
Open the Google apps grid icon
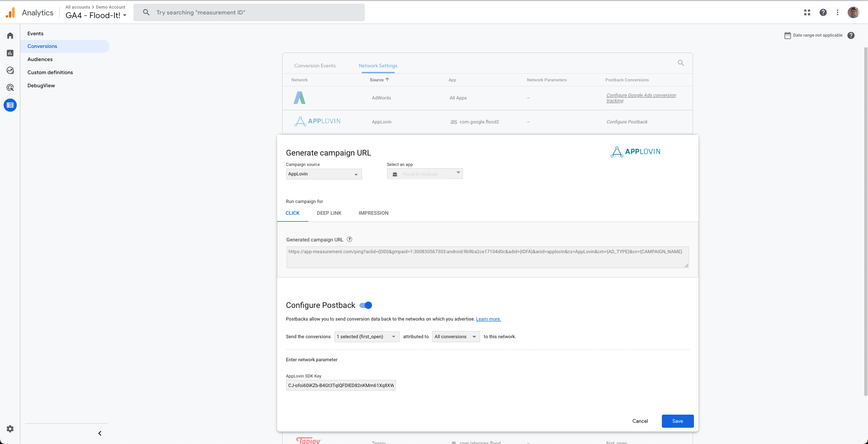click(807, 13)
